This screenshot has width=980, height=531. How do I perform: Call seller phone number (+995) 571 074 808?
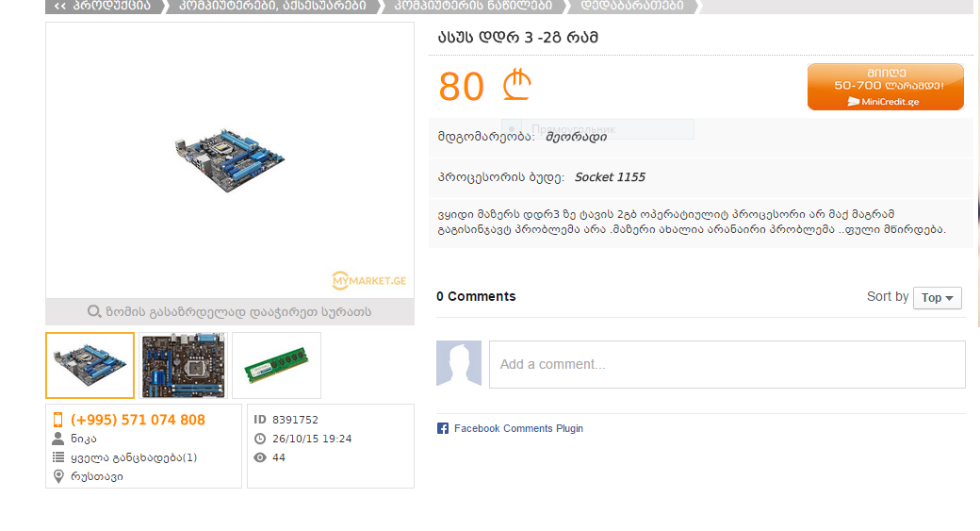pos(138,420)
